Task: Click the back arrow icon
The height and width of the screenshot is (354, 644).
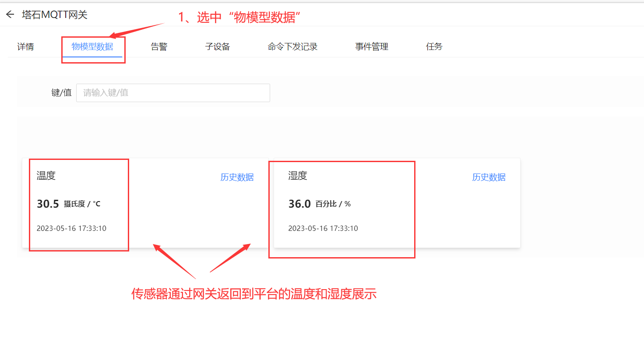Action: tap(10, 14)
